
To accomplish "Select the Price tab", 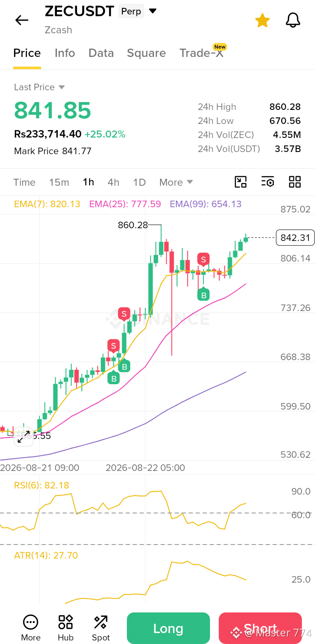I will 27,53.
